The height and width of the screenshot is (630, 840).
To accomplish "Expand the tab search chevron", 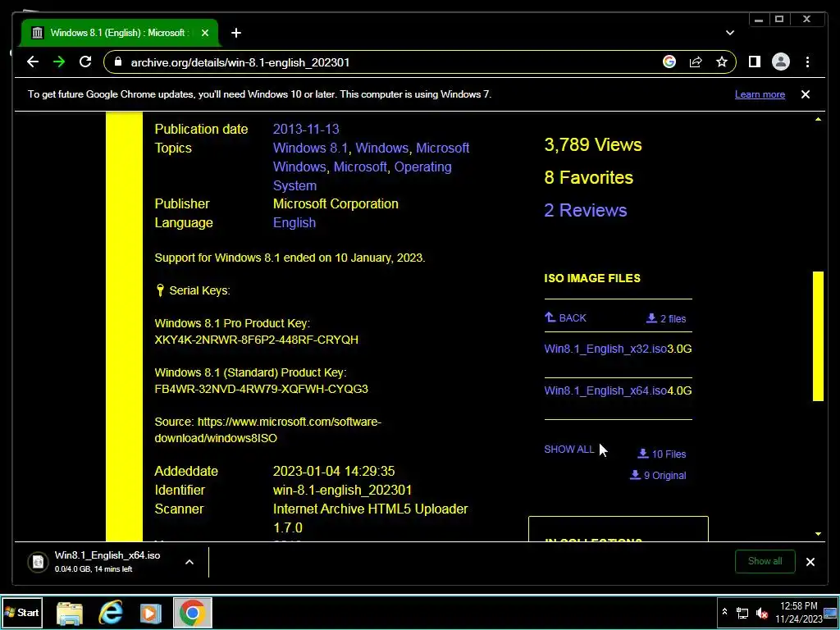I will (729, 33).
